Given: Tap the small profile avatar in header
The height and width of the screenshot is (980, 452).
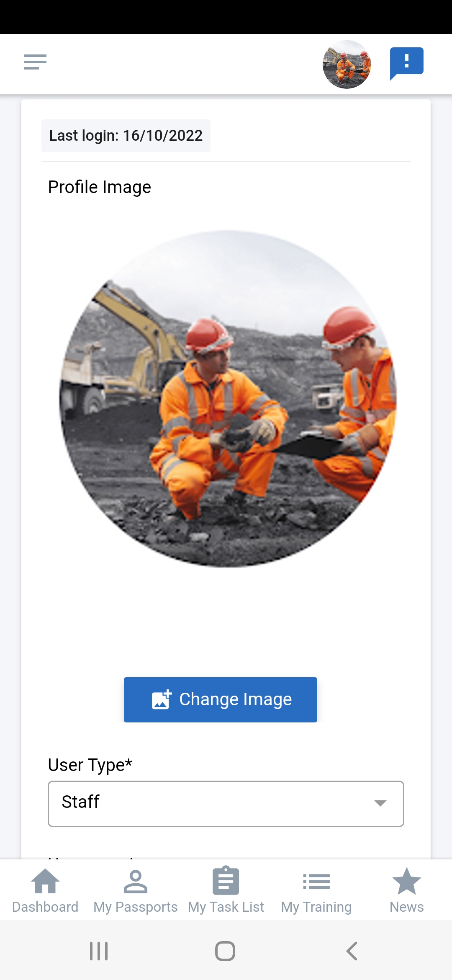Looking at the screenshot, I should tap(347, 64).
